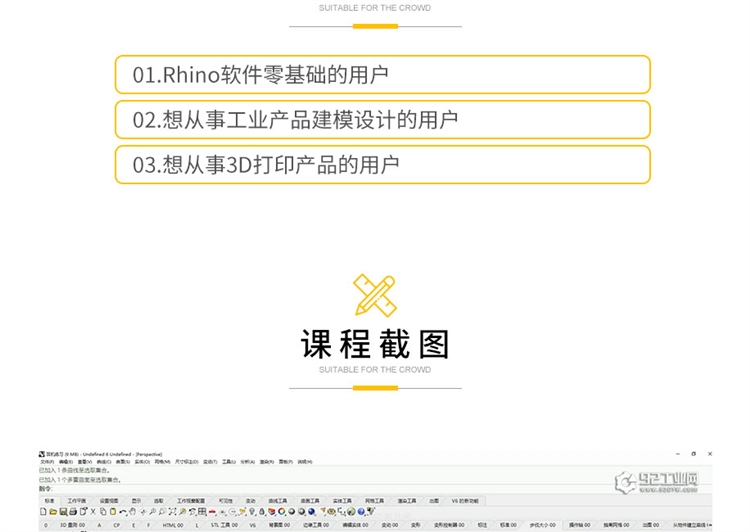
Task: Click the four-viewports layout icon
Action: click(x=202, y=511)
